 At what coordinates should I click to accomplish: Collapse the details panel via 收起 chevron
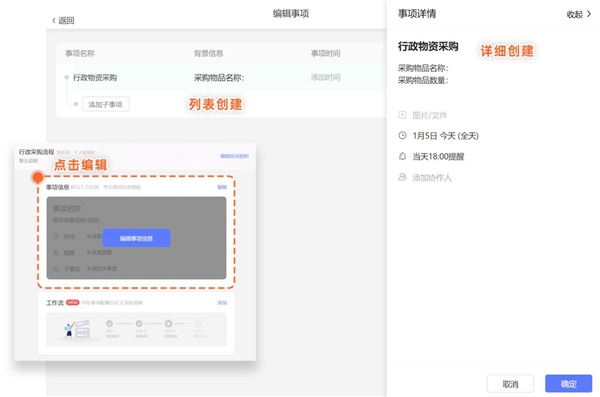pos(589,14)
